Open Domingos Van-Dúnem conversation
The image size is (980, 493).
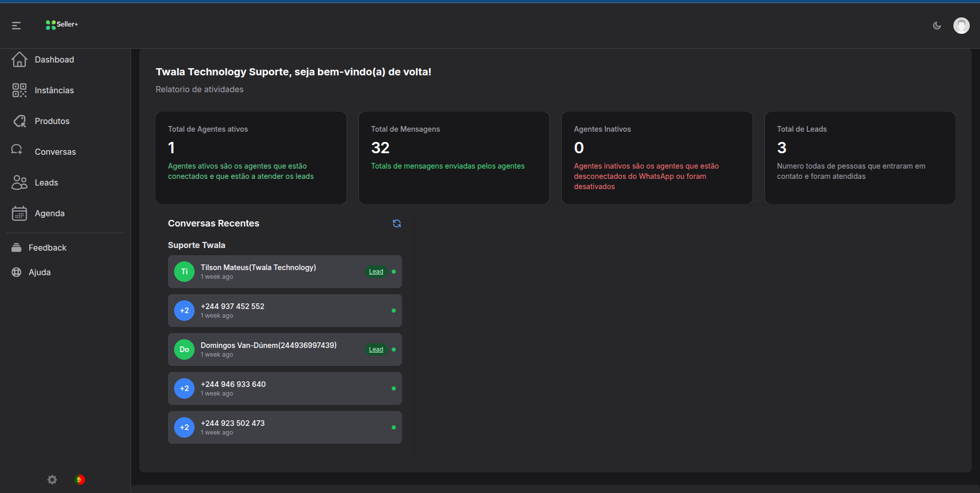pos(285,350)
